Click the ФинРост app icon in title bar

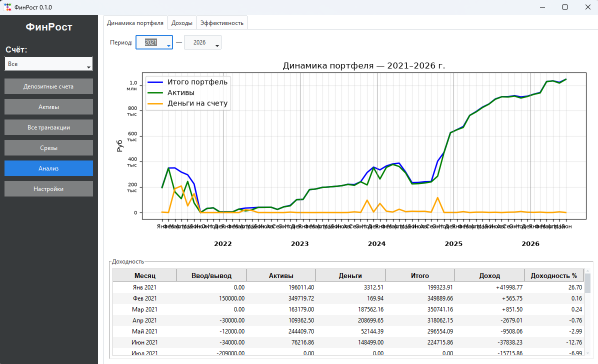click(x=7, y=7)
